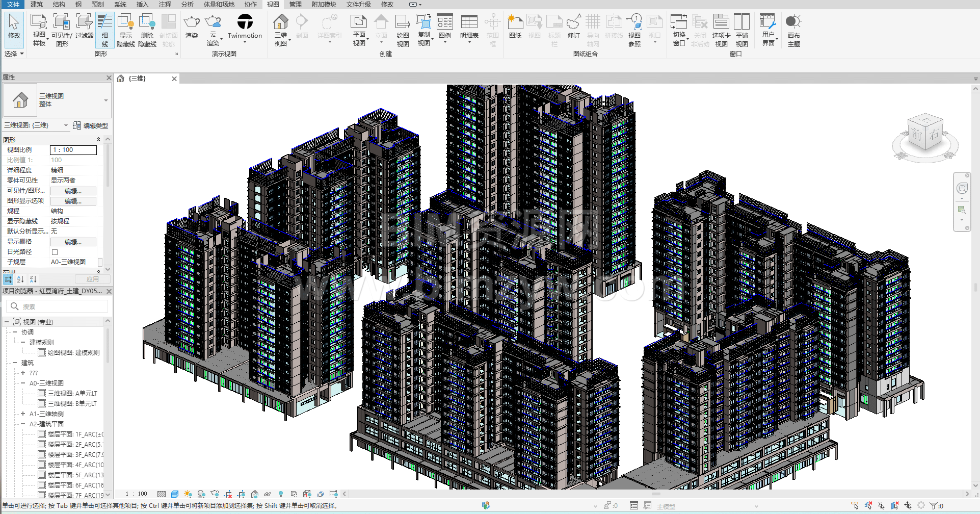Collapse the A0-三维视图 tree node
This screenshot has height=514, width=980.
pyautogui.click(x=23, y=383)
